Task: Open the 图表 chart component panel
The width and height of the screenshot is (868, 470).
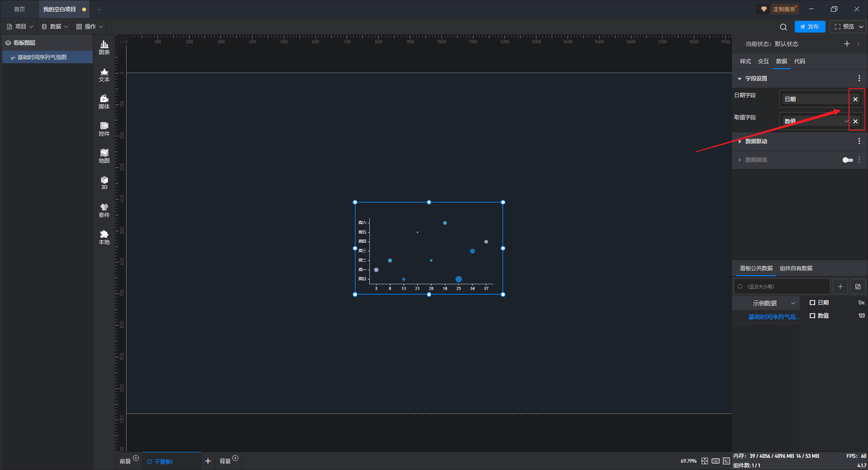Action: (x=104, y=47)
